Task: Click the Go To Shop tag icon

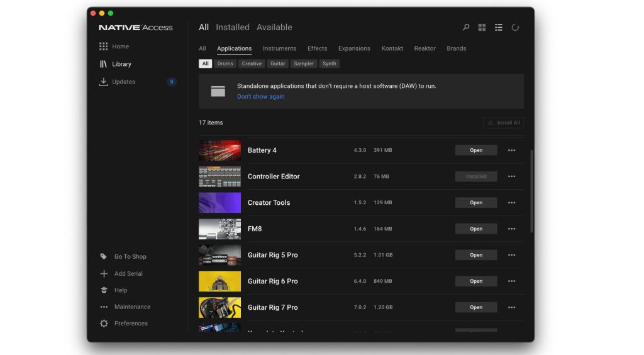Action: [x=104, y=256]
